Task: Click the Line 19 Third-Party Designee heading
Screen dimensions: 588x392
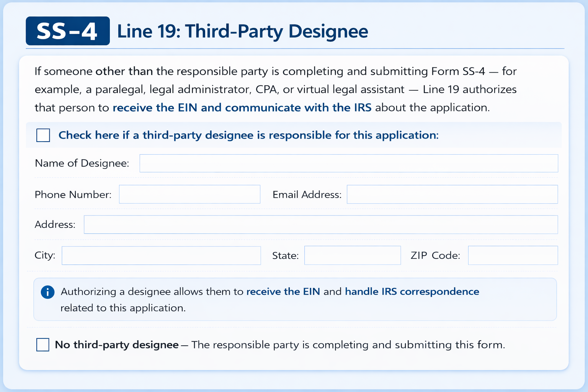Action: pyautogui.click(x=242, y=31)
